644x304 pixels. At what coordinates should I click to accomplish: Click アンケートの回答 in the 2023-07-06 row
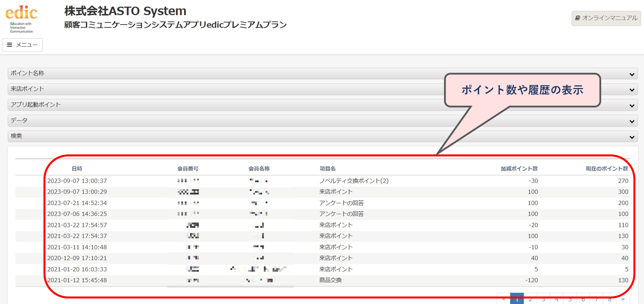coord(341,214)
